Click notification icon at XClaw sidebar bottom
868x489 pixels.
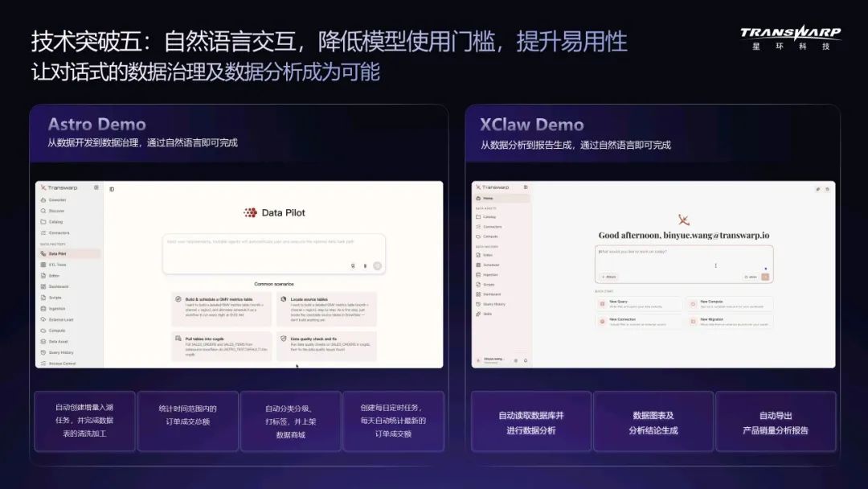pos(526,360)
